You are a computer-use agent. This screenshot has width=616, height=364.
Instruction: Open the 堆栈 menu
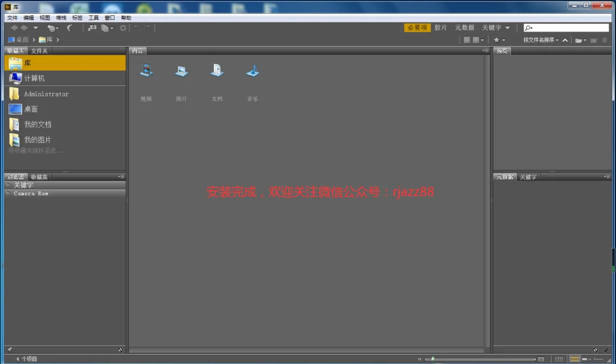[61, 18]
